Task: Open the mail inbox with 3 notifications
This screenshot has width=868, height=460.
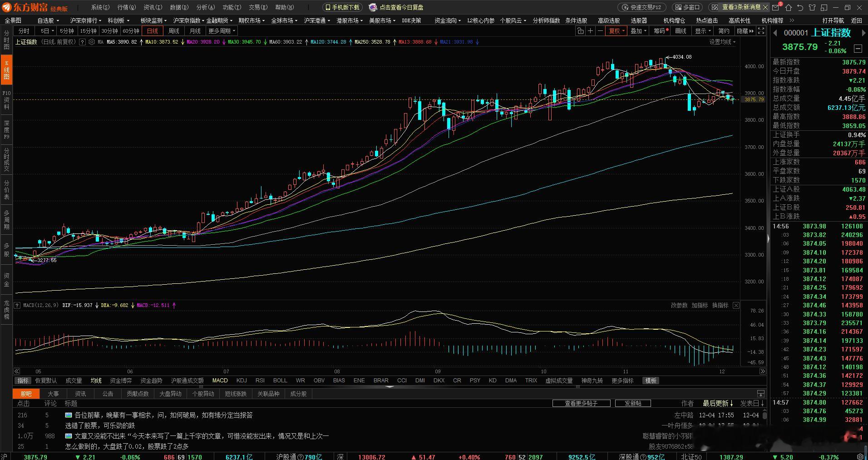Action: 776,7
